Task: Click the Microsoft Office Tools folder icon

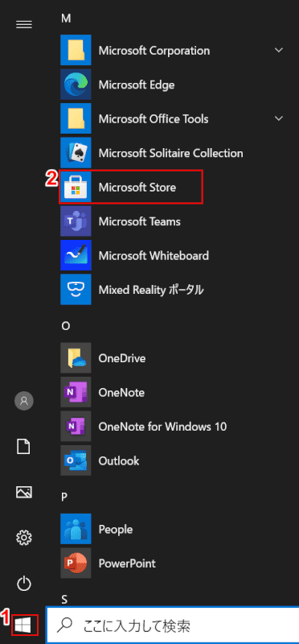Action: 76,118
